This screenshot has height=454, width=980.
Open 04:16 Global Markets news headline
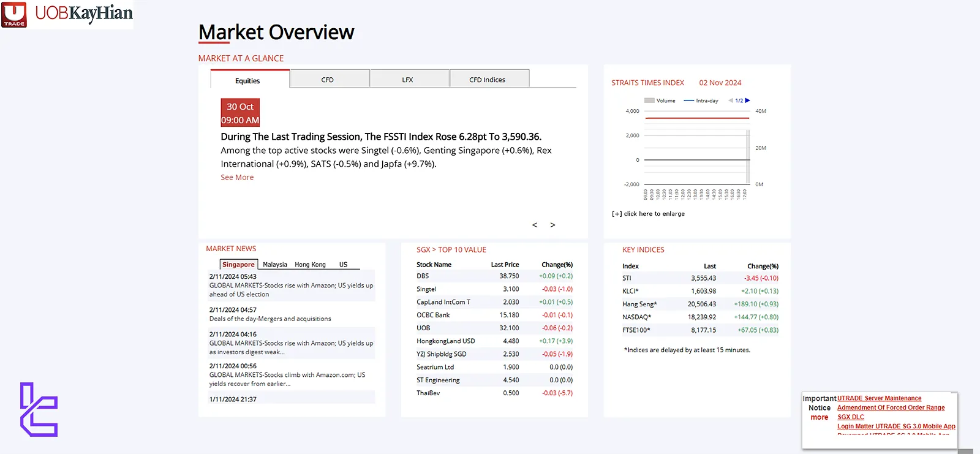[x=291, y=347]
